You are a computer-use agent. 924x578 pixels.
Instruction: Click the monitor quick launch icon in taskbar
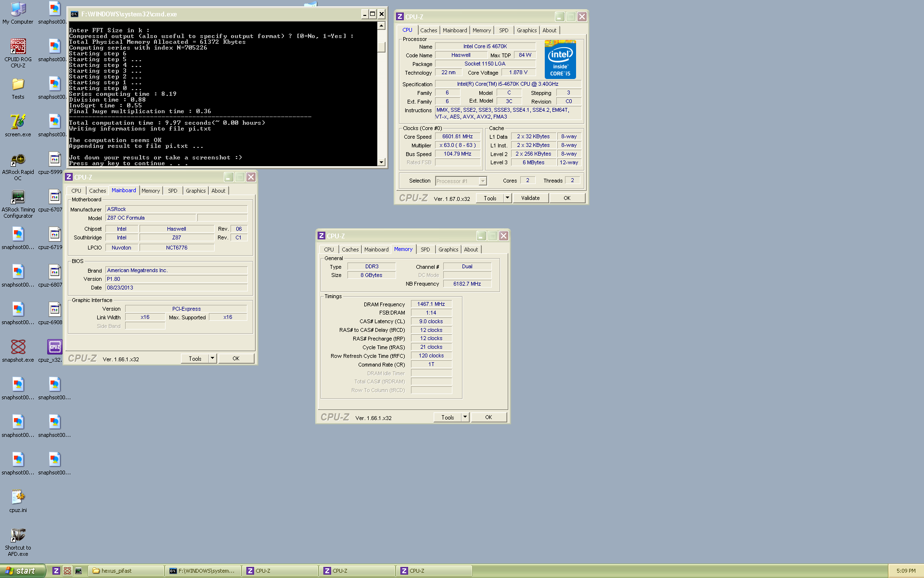pyautogui.click(x=78, y=571)
